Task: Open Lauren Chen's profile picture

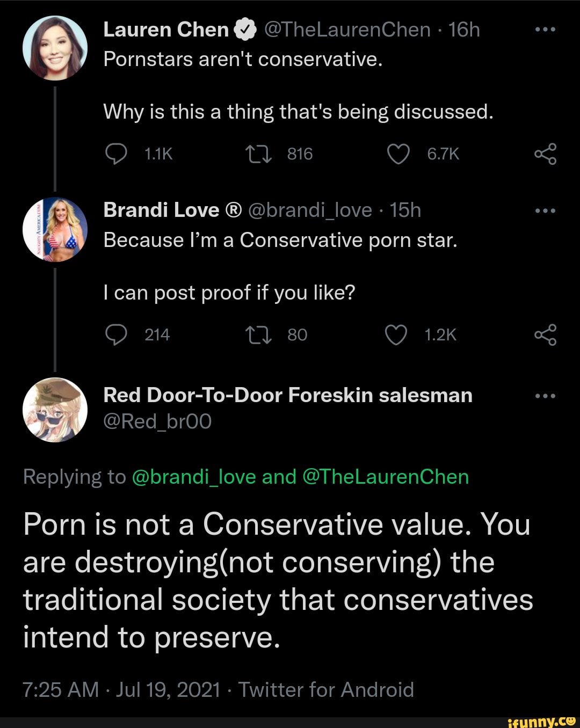Action: pyautogui.click(x=55, y=48)
